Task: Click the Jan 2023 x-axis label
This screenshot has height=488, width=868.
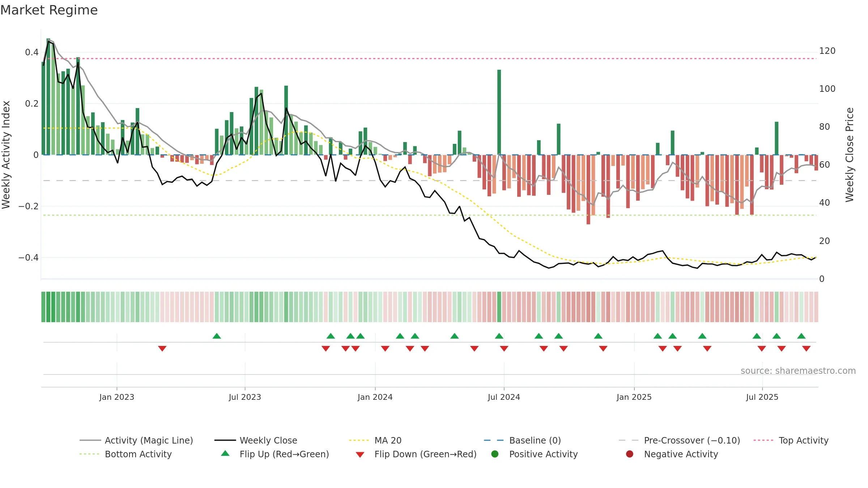Action: click(x=117, y=397)
